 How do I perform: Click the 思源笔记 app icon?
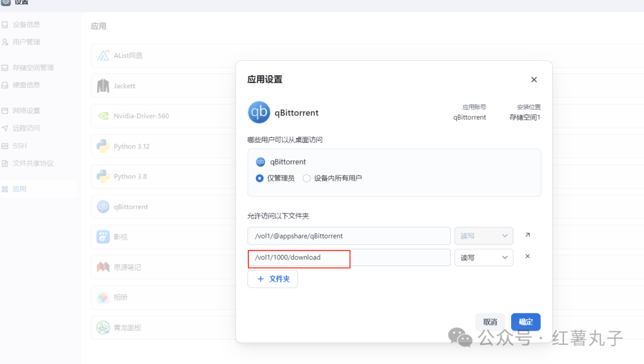(103, 267)
